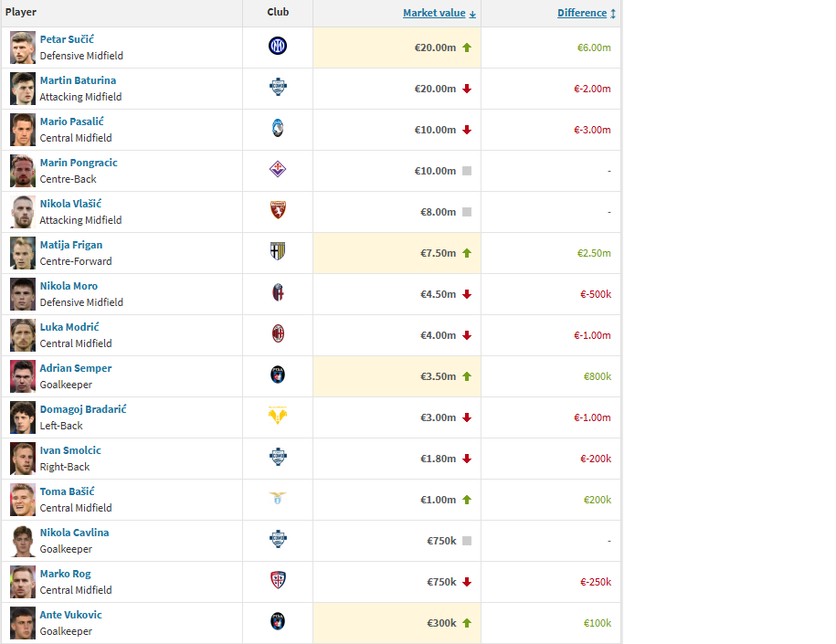
Task: Click the AC Milan crest for Luka Modrić
Action: [x=278, y=334]
